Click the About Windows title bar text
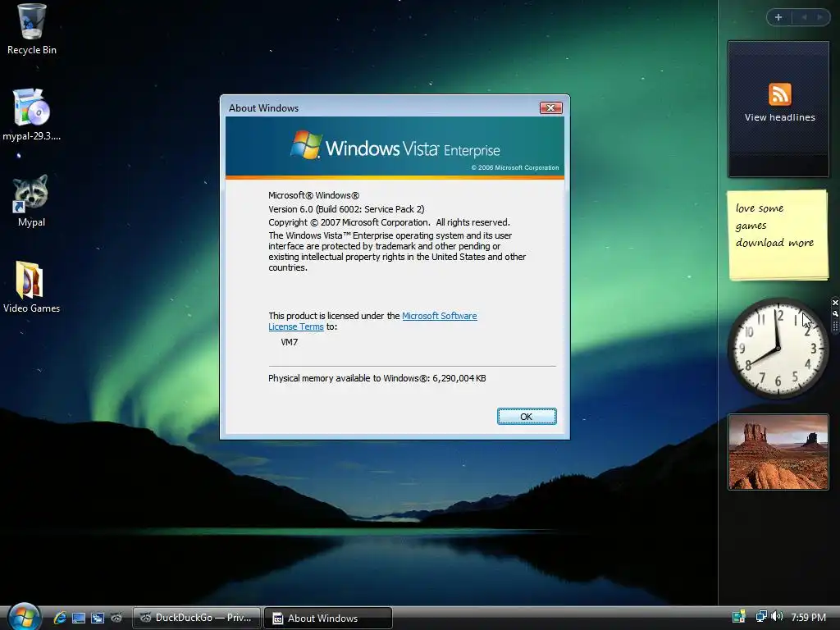Image resolution: width=840 pixels, height=630 pixels. [263, 107]
